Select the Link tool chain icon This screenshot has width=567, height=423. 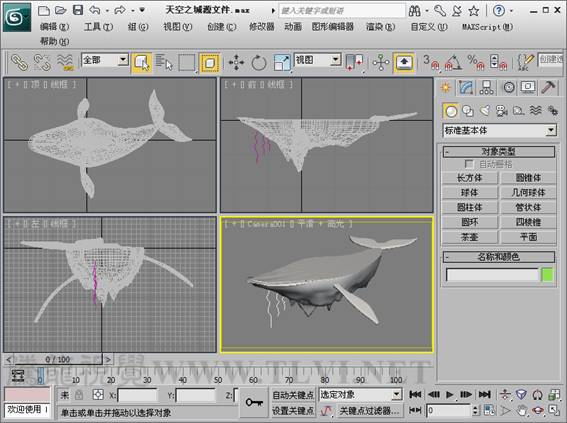point(19,62)
